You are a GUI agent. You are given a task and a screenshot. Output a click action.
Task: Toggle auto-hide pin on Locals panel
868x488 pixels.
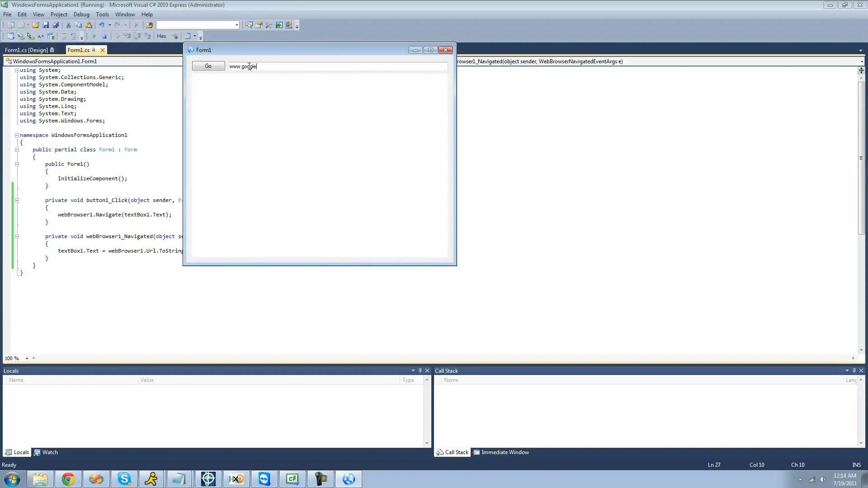click(x=420, y=371)
